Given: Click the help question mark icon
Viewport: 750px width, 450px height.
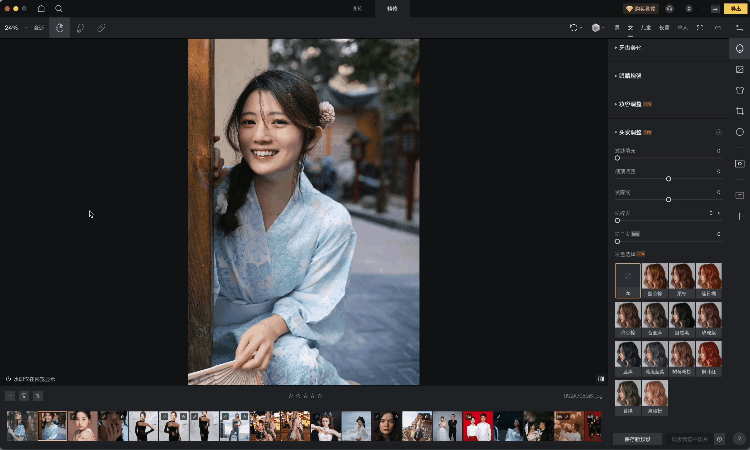Looking at the screenshot, I should [739, 438].
